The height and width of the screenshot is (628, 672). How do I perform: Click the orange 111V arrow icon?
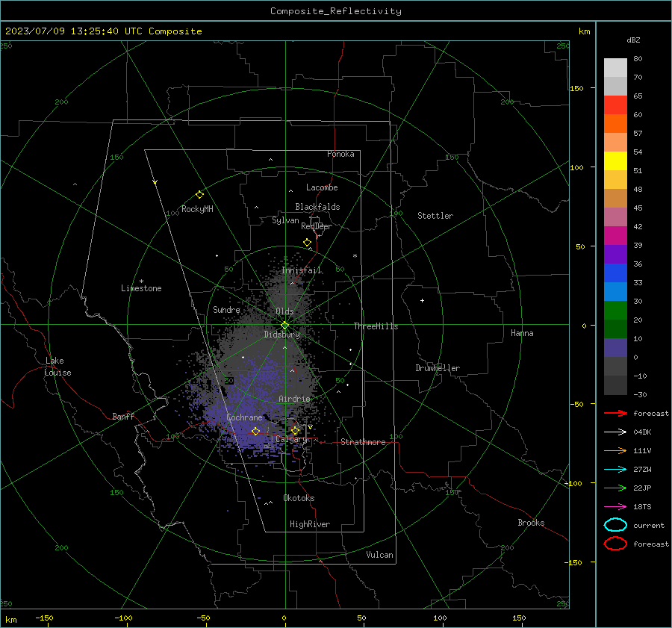click(615, 450)
